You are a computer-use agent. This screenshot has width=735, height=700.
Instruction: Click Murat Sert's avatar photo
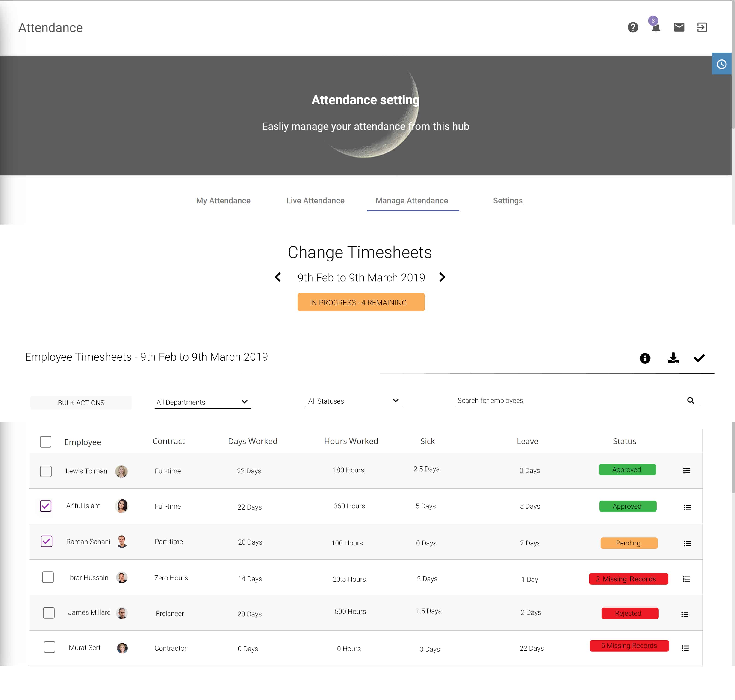(122, 648)
